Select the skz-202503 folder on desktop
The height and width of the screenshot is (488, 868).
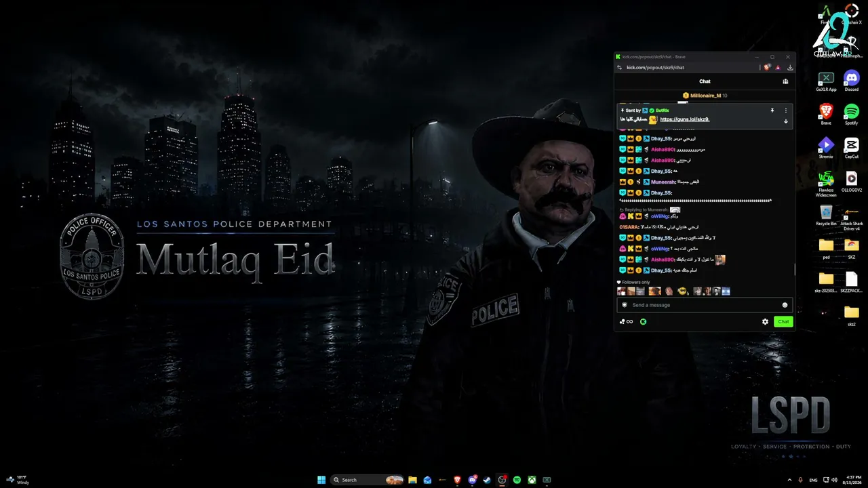(826, 282)
